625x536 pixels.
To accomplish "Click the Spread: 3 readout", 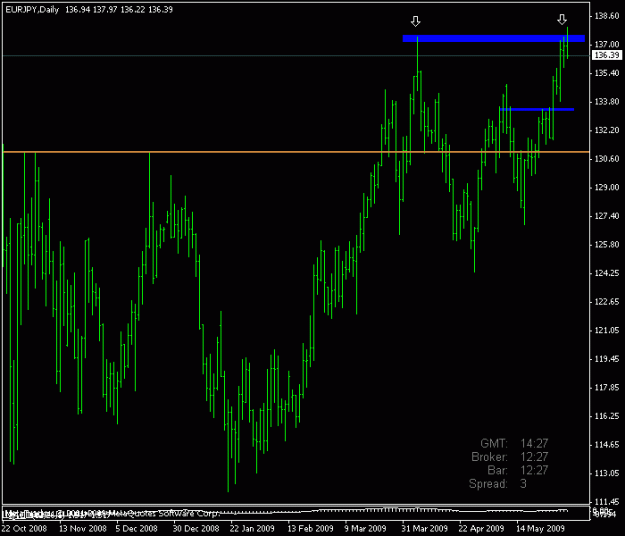I will pyautogui.click(x=498, y=484).
